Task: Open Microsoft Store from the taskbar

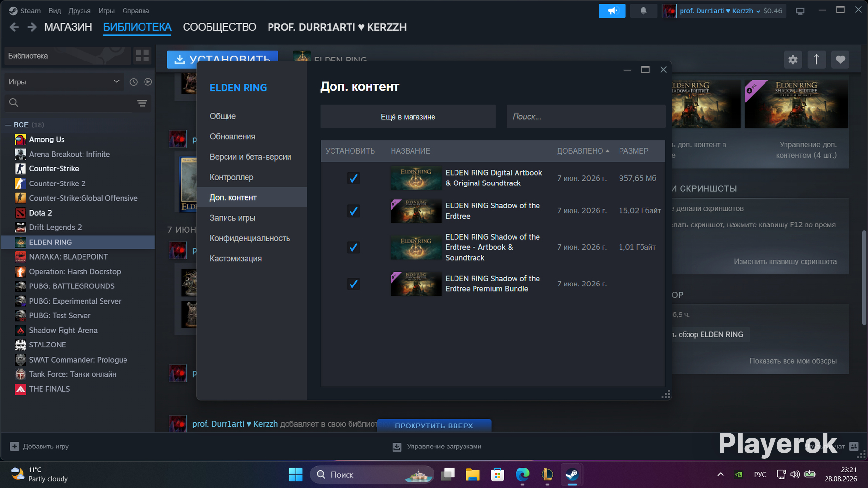Action: pos(497,474)
